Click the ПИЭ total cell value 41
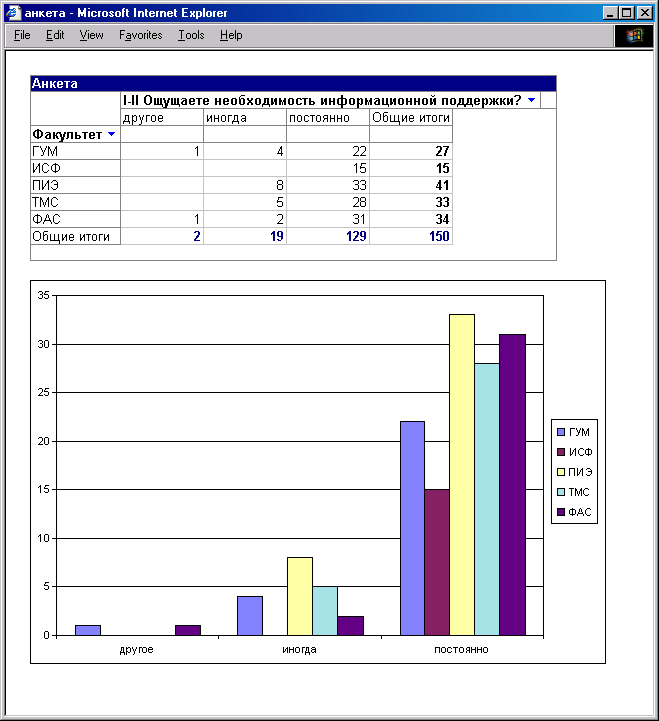659x721 pixels. pos(411,185)
